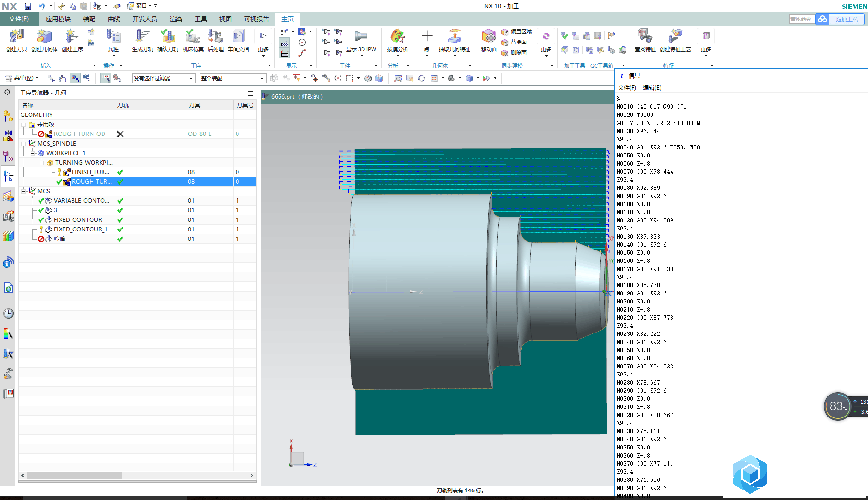Viewport: 868px width, 500px height.
Task: Open the Properties (属性) ribbon button
Action: pyautogui.click(x=114, y=40)
